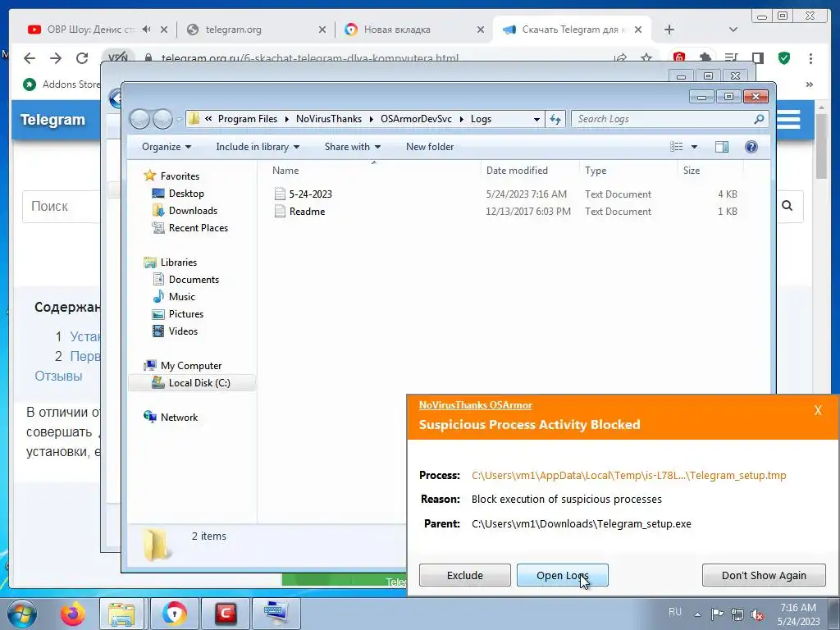Click Don't Show Again button
840x630 pixels.
click(x=764, y=575)
